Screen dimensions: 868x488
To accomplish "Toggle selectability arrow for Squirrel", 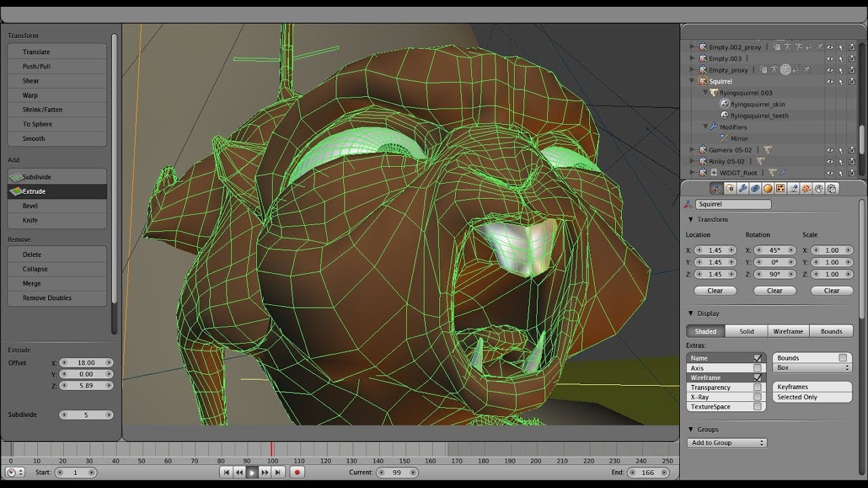I will [x=841, y=81].
